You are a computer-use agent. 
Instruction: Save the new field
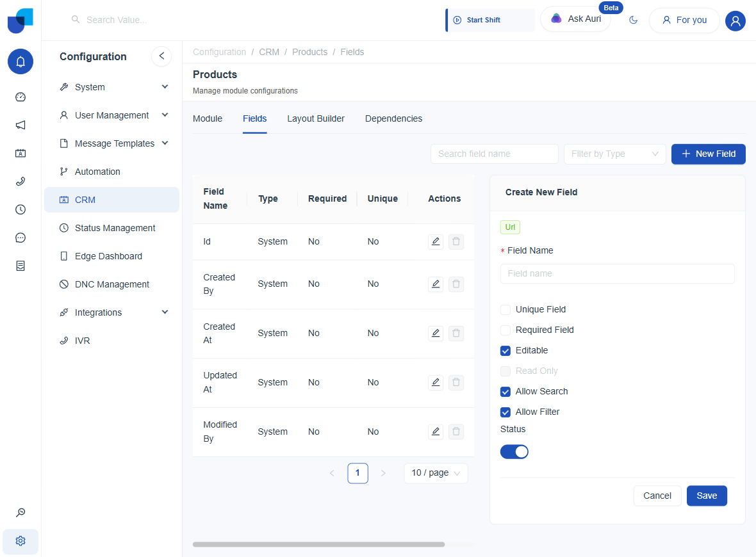point(706,496)
